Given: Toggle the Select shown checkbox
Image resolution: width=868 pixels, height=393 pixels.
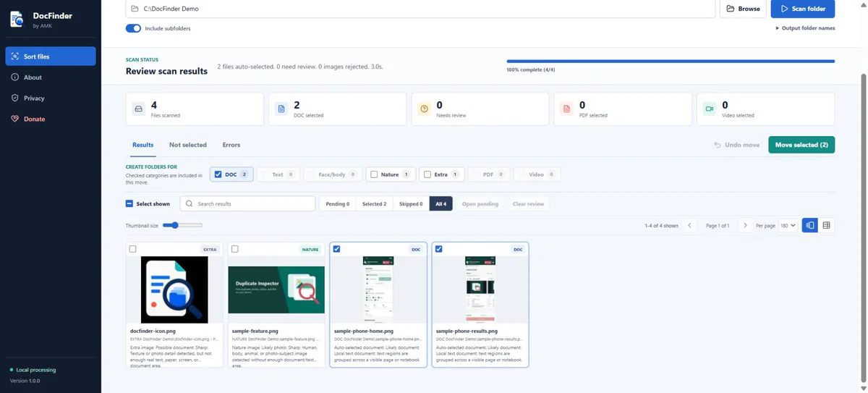Looking at the screenshot, I should pyautogui.click(x=129, y=204).
